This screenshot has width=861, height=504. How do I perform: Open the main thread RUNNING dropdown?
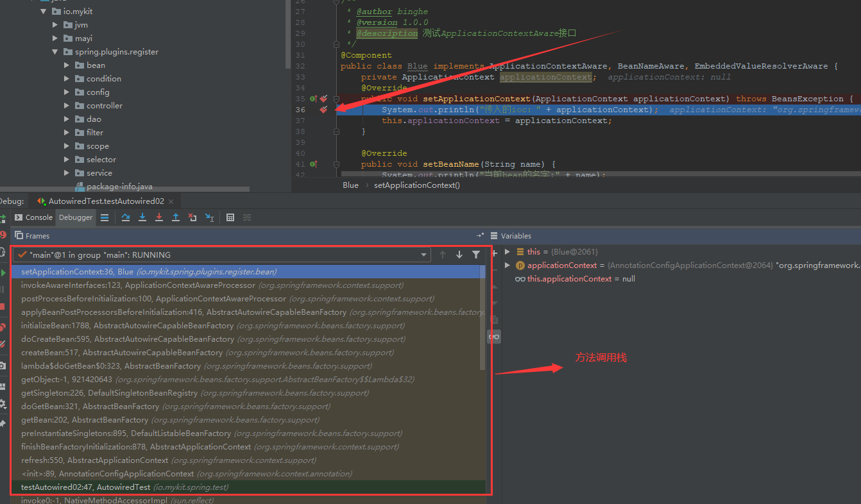[x=423, y=255]
